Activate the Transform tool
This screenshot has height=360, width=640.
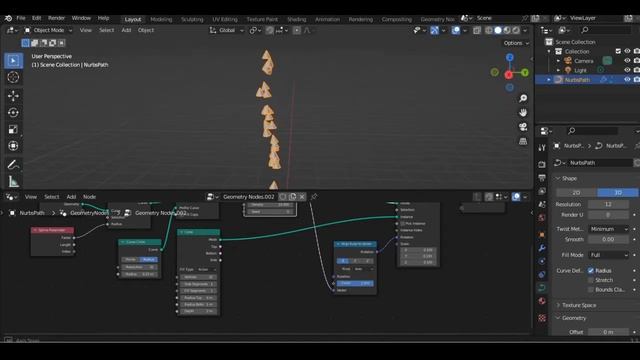tap(13, 146)
